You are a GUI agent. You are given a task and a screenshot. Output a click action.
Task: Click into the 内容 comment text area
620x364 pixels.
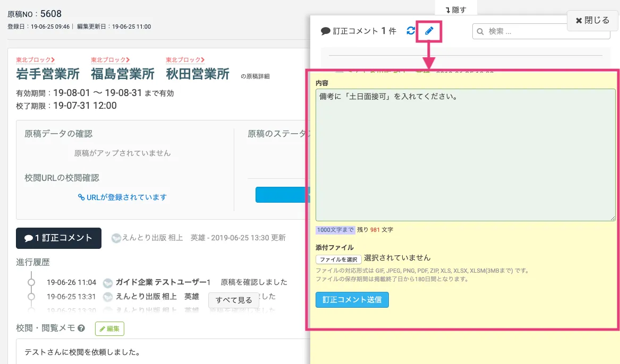coord(465,155)
